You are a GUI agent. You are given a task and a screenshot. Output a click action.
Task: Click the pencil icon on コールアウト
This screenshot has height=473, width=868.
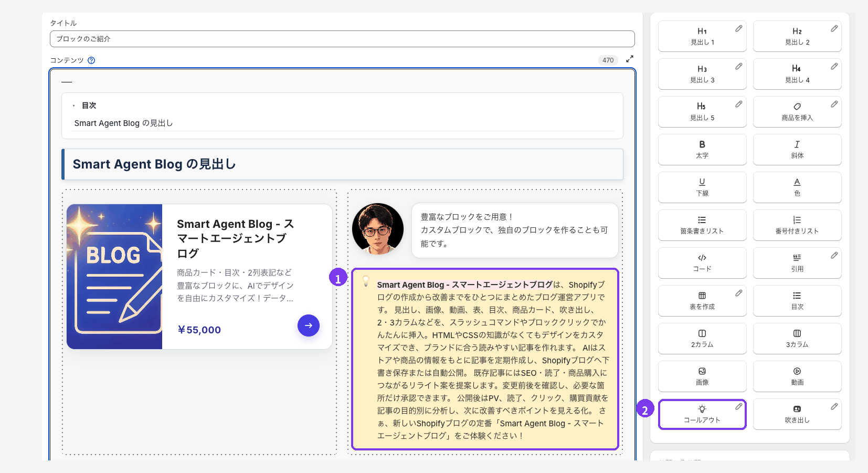739,406
